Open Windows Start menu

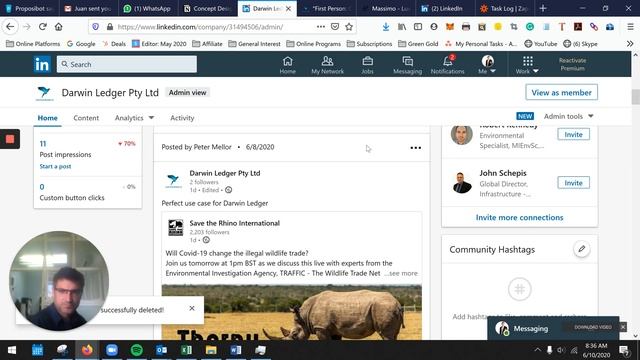pyautogui.click(x=12, y=350)
